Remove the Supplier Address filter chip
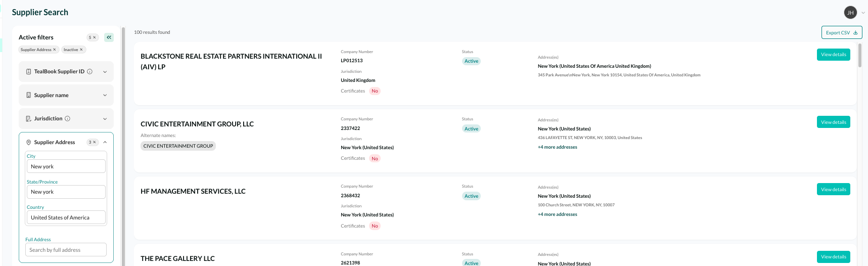Image resolution: width=868 pixels, height=266 pixels. (55, 50)
